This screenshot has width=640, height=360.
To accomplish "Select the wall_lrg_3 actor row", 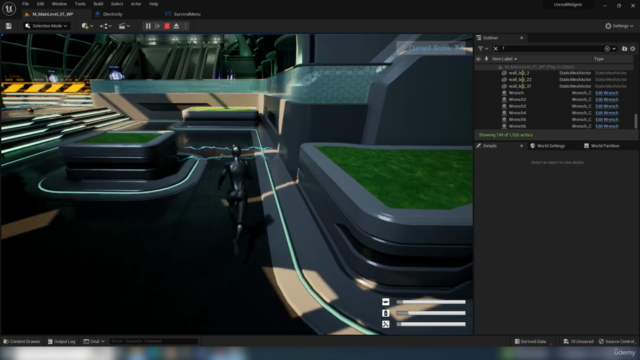I will 554,73.
